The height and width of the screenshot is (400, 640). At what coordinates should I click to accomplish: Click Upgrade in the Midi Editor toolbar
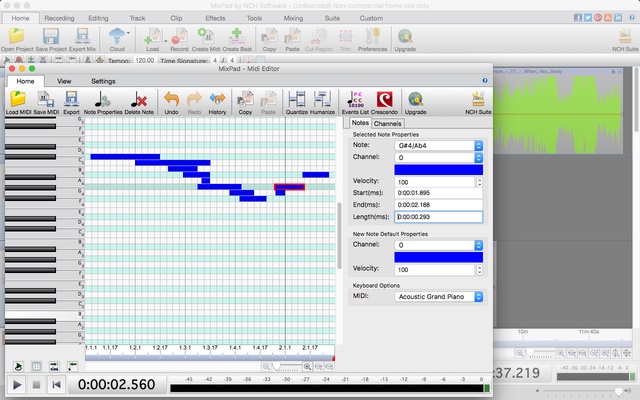click(415, 102)
